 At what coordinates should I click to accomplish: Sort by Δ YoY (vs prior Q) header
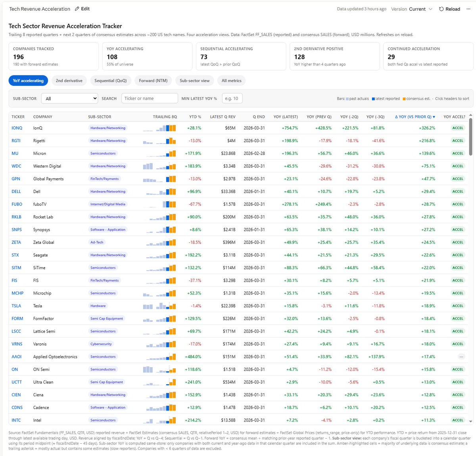click(415, 117)
